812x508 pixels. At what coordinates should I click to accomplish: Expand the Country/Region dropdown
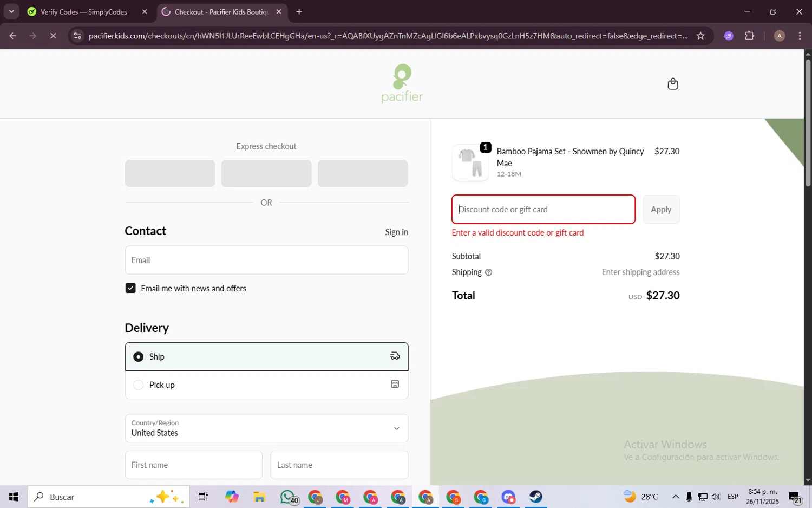click(x=266, y=428)
